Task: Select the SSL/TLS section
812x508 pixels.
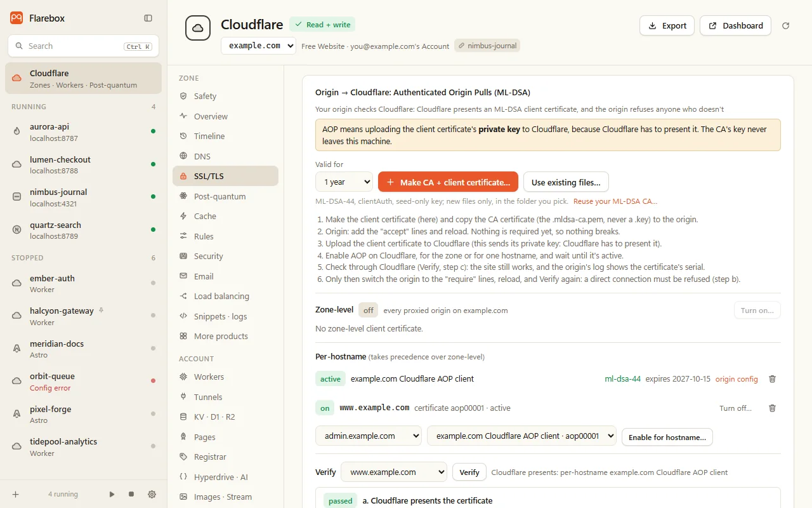Action: 225,177
